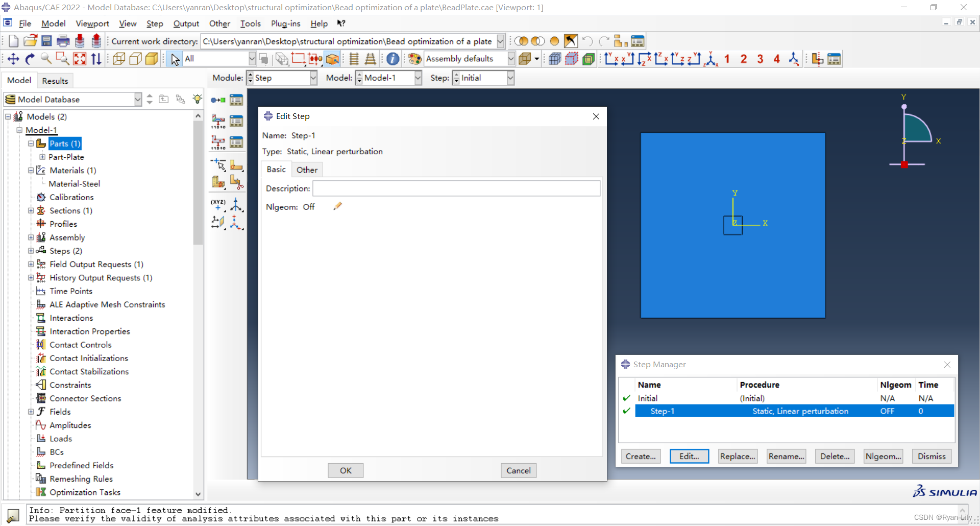Collapse the Materials (1) tree node

pyautogui.click(x=31, y=170)
